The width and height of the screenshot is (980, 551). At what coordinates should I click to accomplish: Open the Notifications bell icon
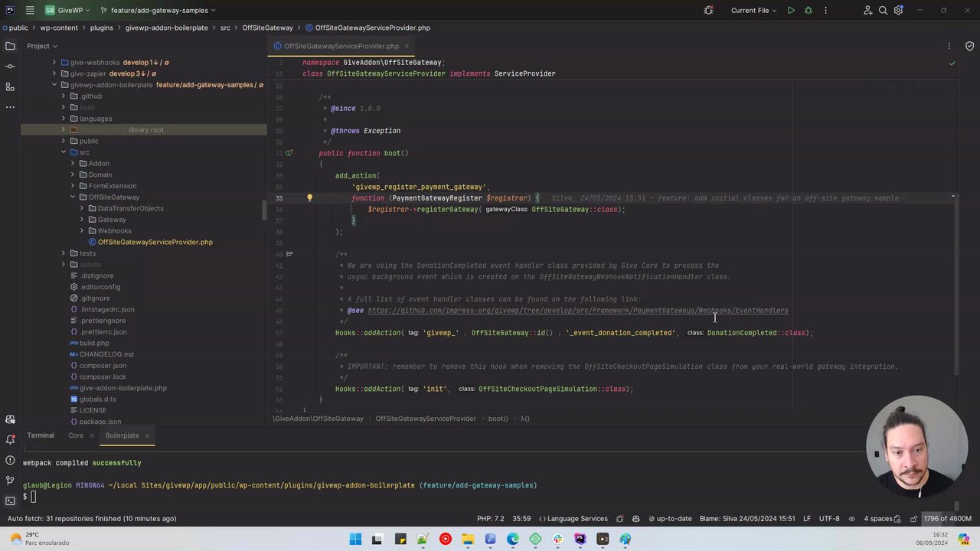point(10,440)
